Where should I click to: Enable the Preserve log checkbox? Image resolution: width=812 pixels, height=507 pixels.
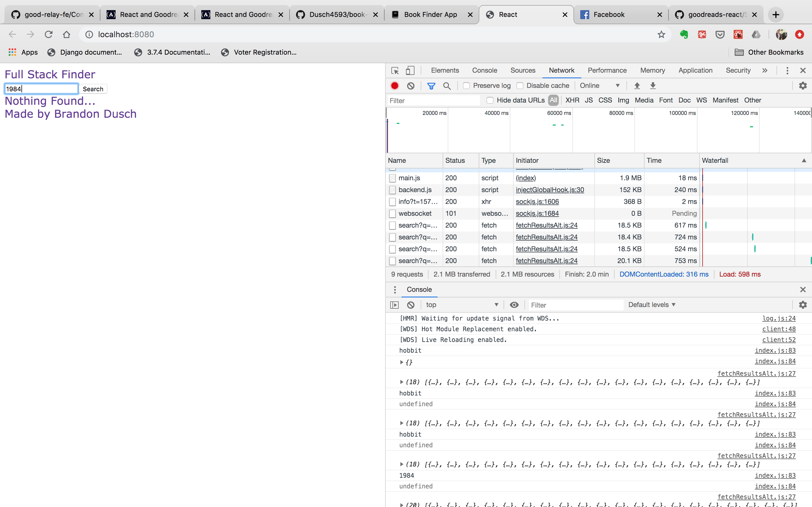(x=466, y=86)
